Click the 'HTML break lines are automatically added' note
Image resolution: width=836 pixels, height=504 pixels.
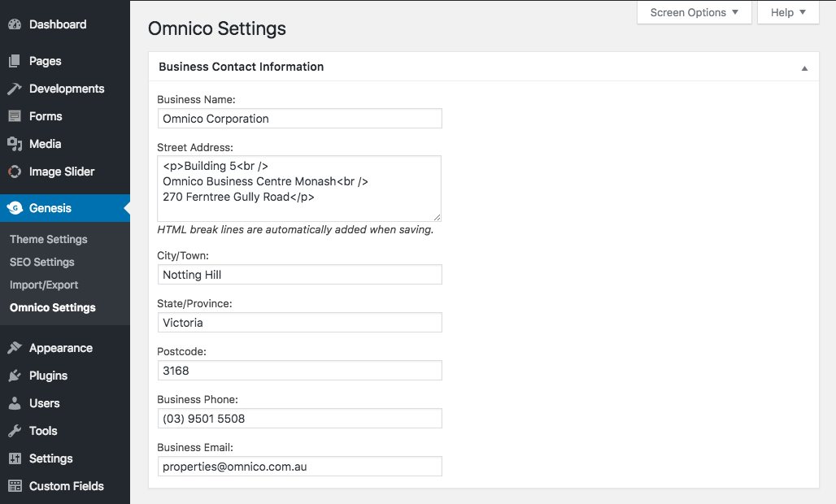pyautogui.click(x=295, y=229)
